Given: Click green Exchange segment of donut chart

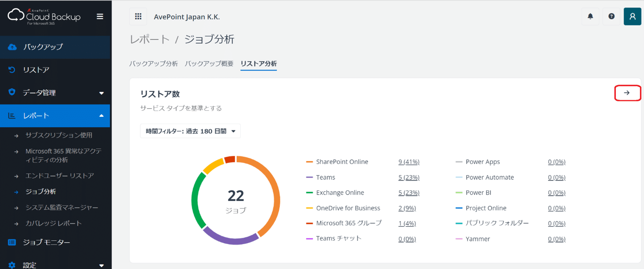Looking at the screenshot, I should click(x=195, y=201).
